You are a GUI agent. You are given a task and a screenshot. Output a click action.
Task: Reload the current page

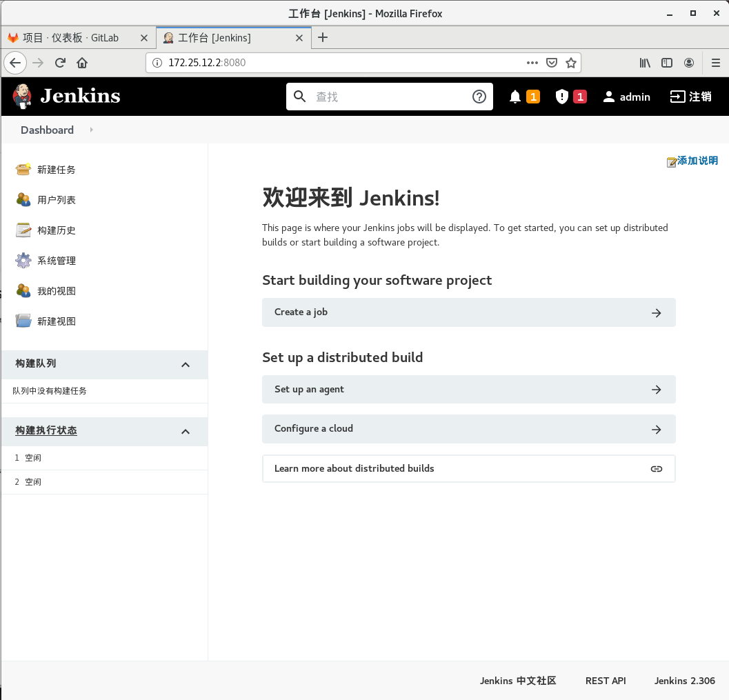click(61, 63)
